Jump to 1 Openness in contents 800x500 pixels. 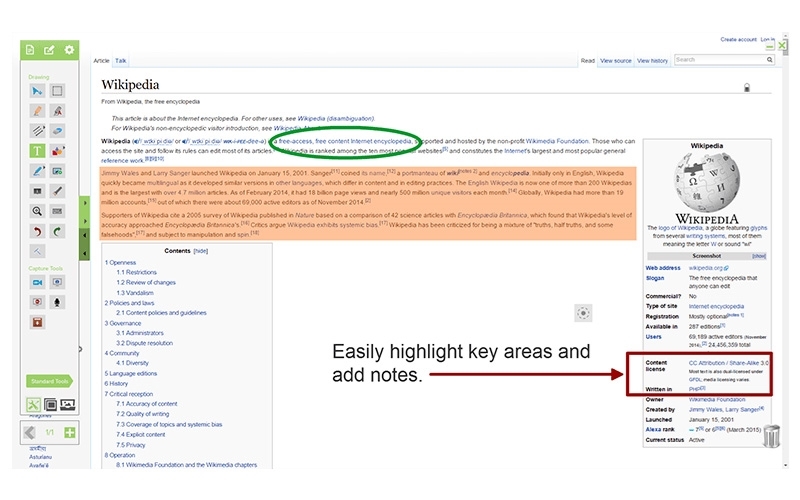(x=120, y=263)
